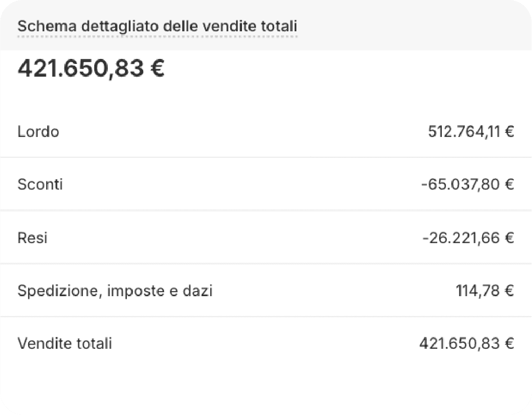Click the euro sign on the Lordo row
The height and width of the screenshot is (415, 532).
pos(510,132)
